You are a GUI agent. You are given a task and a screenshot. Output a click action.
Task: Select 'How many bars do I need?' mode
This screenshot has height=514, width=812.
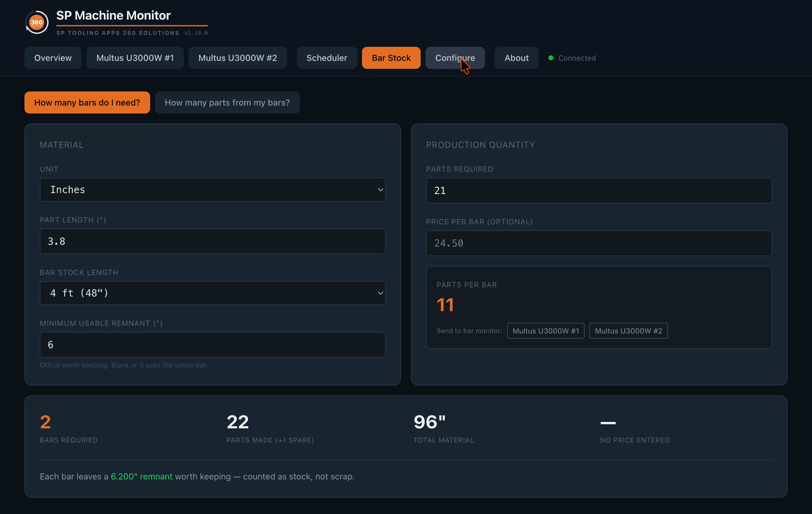[x=87, y=103]
